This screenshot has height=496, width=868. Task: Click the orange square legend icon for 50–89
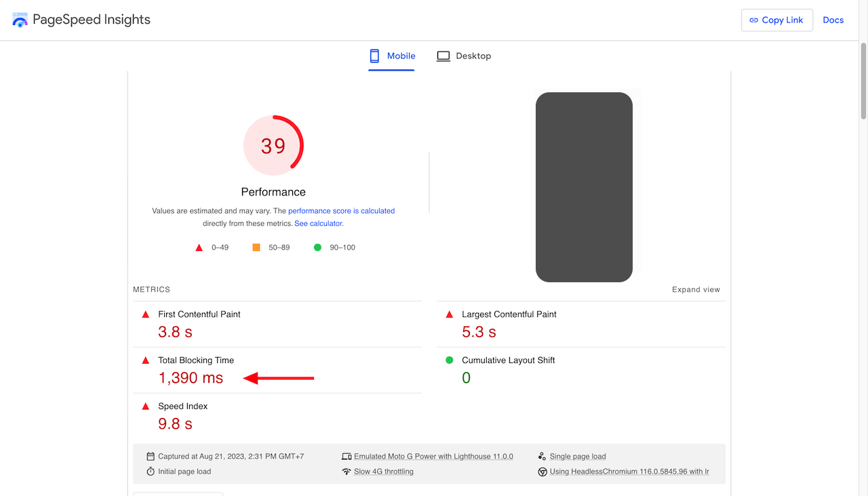[256, 248]
